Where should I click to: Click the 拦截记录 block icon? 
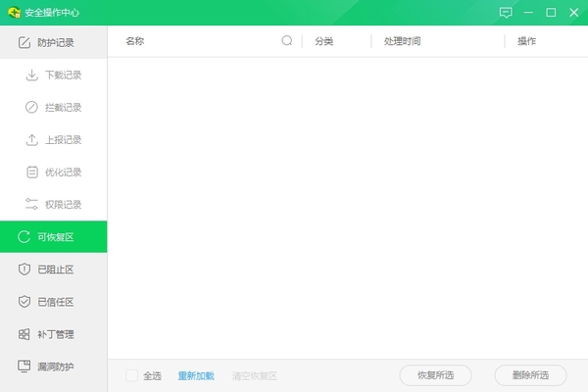click(x=31, y=107)
